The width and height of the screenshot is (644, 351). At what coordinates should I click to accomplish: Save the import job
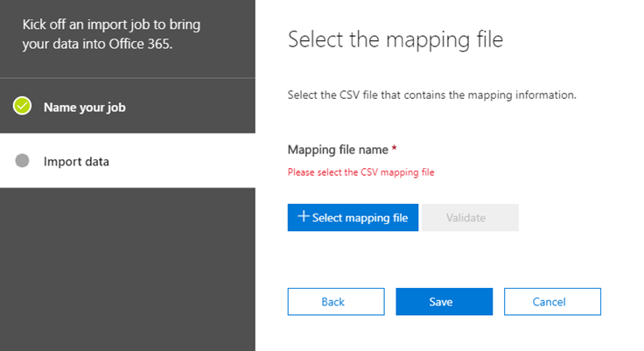pos(444,302)
